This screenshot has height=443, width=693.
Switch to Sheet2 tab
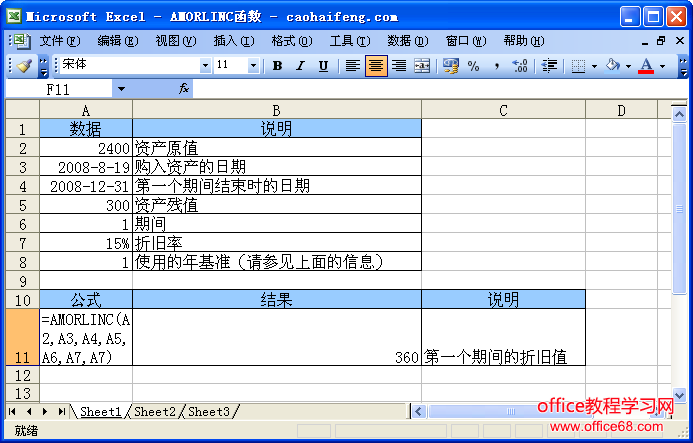[155, 412]
